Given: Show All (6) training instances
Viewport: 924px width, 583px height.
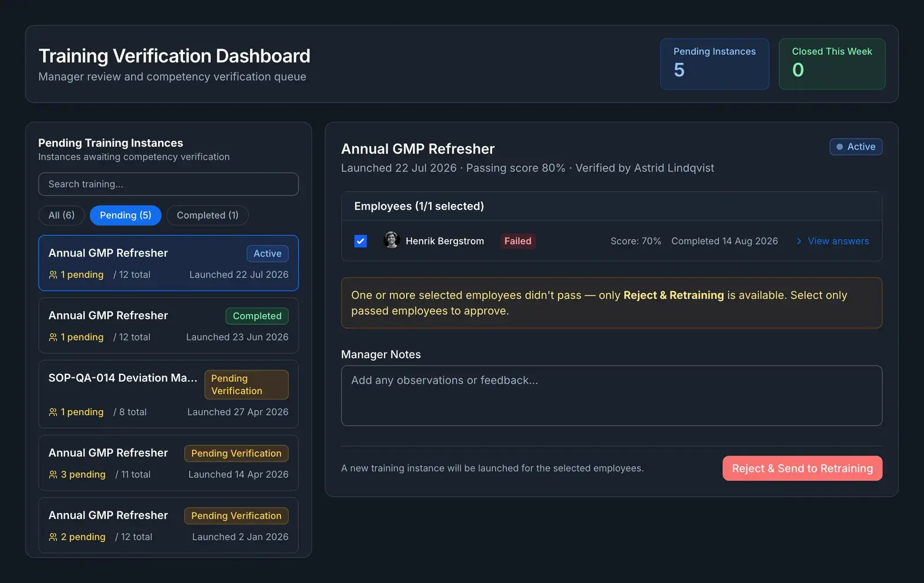Looking at the screenshot, I should pyautogui.click(x=61, y=215).
